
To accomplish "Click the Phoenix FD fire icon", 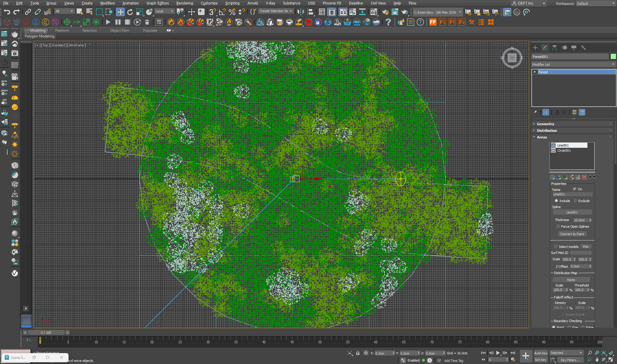I will [171, 22].
